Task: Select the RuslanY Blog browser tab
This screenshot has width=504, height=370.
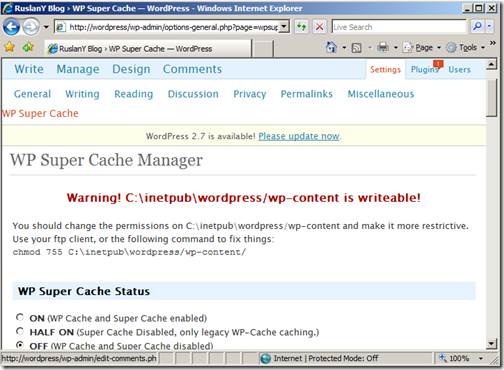Action: (x=148, y=49)
